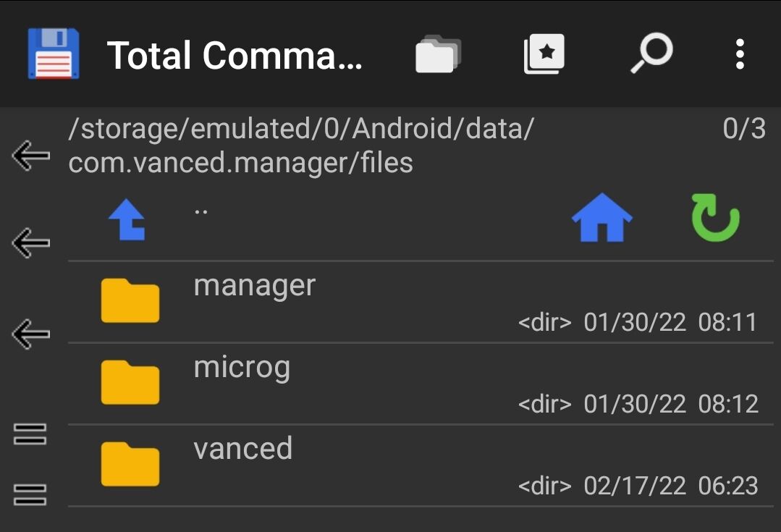Select the microg folder icon
781x532 pixels.
point(130,382)
